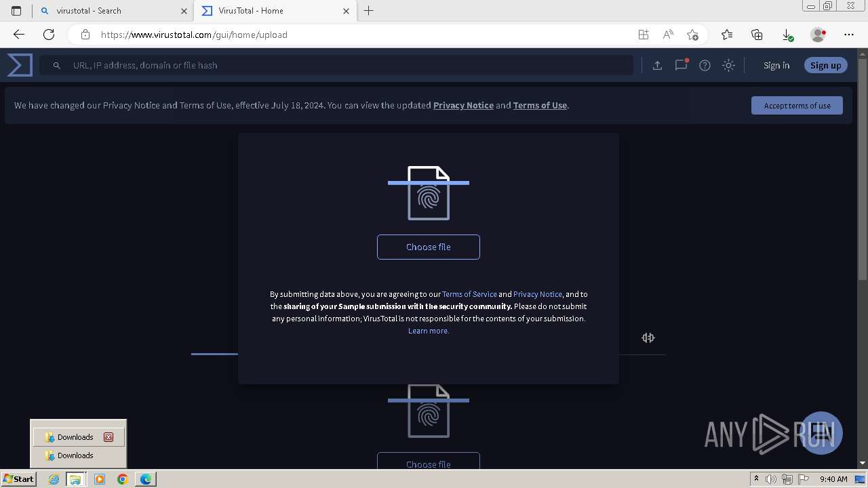Switch to the virustotal - Search tab
Screen dimensions: 868x488
113,11
